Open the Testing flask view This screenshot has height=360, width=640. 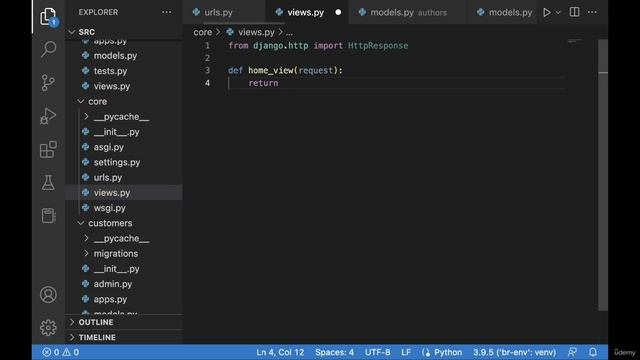[48, 182]
